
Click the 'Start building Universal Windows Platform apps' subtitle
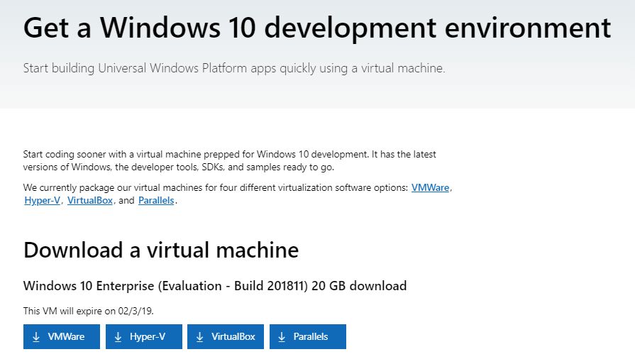pos(234,68)
